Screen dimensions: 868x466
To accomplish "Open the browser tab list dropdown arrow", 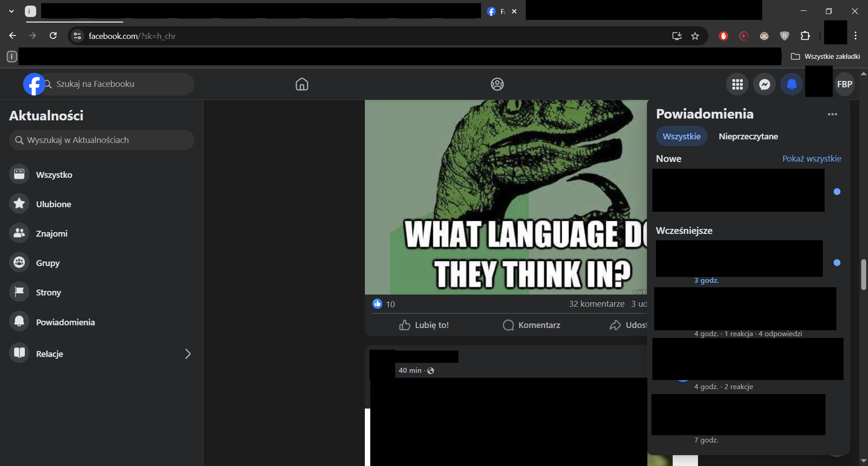I will [11, 11].
